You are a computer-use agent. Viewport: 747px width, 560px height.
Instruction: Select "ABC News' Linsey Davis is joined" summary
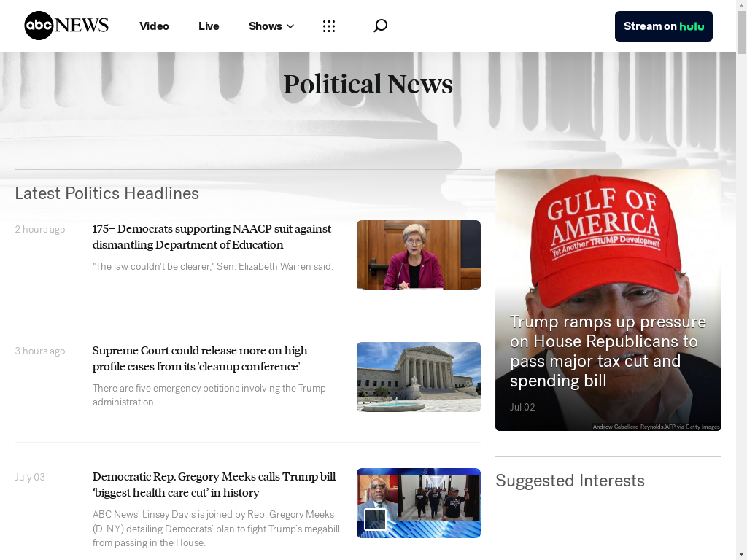click(216, 529)
